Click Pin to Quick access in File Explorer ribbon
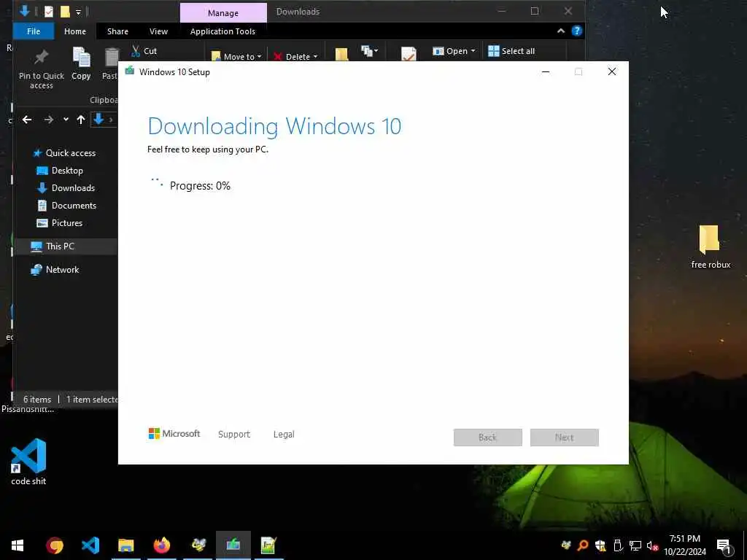This screenshot has width=747, height=560. click(x=42, y=69)
